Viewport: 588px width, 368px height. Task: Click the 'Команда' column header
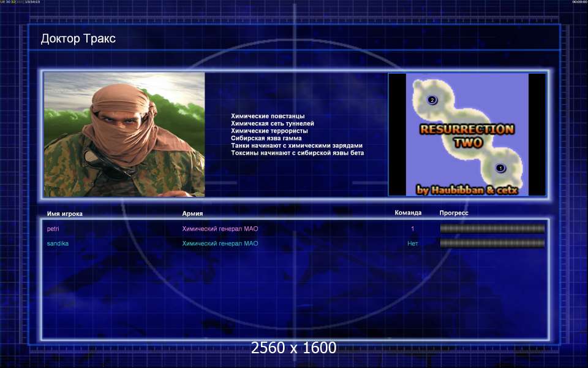coord(408,213)
